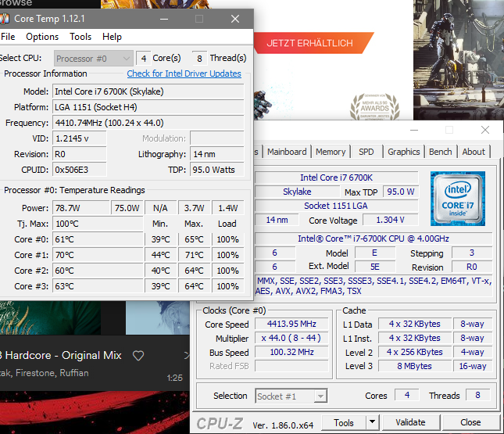This screenshot has height=434, width=504.
Task: Open the File menu in Core Temp
Action: pyautogui.click(x=8, y=37)
